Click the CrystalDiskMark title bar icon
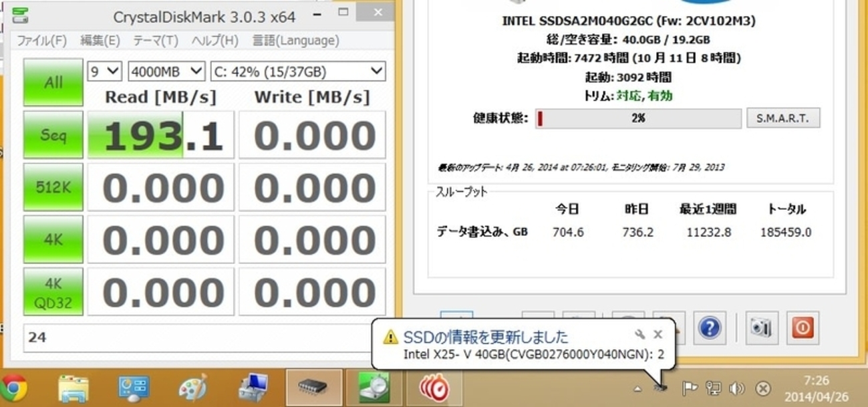 point(21,14)
